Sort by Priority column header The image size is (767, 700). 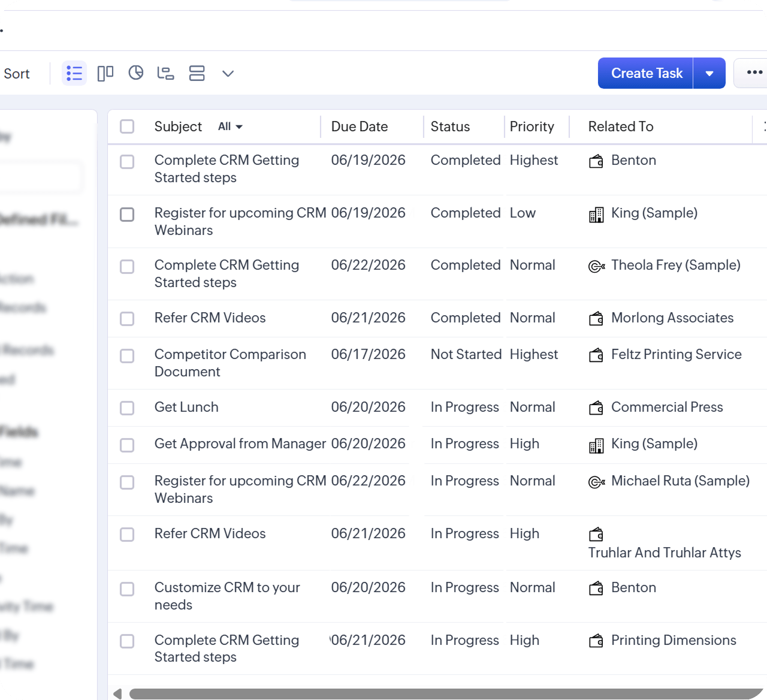coord(532,126)
